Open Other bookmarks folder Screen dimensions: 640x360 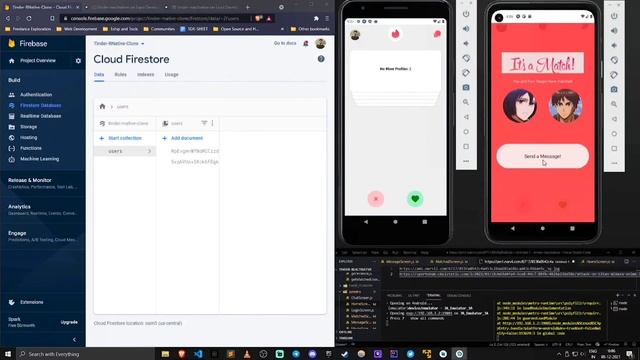tap(310, 29)
